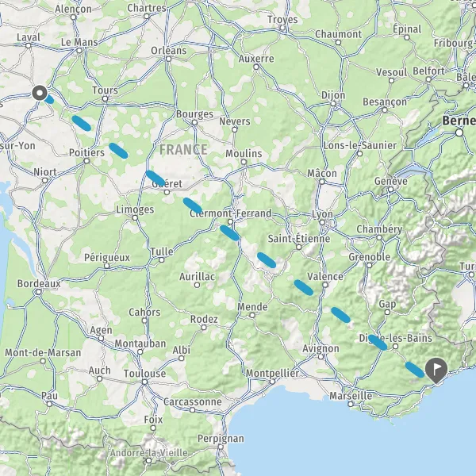This screenshot has width=476, height=476.
Task: Click the Orléans city label
Action: point(169,51)
